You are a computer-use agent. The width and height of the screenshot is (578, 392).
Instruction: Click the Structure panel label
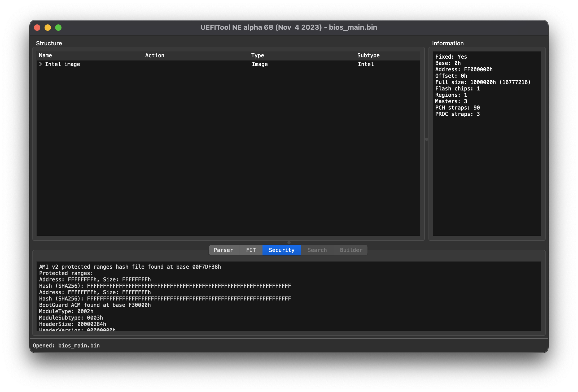pyautogui.click(x=49, y=43)
